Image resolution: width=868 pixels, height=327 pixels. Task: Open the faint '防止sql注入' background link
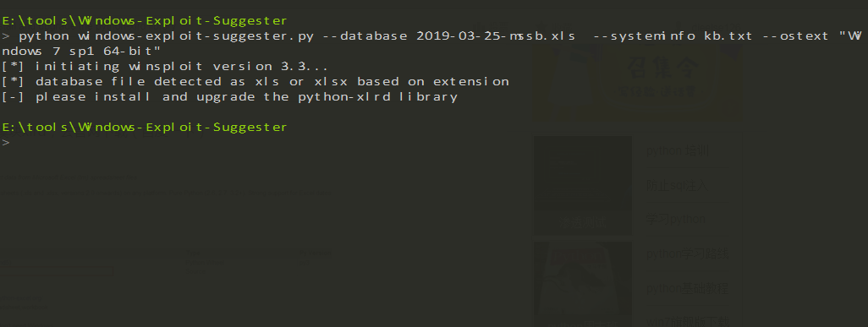pos(677,185)
